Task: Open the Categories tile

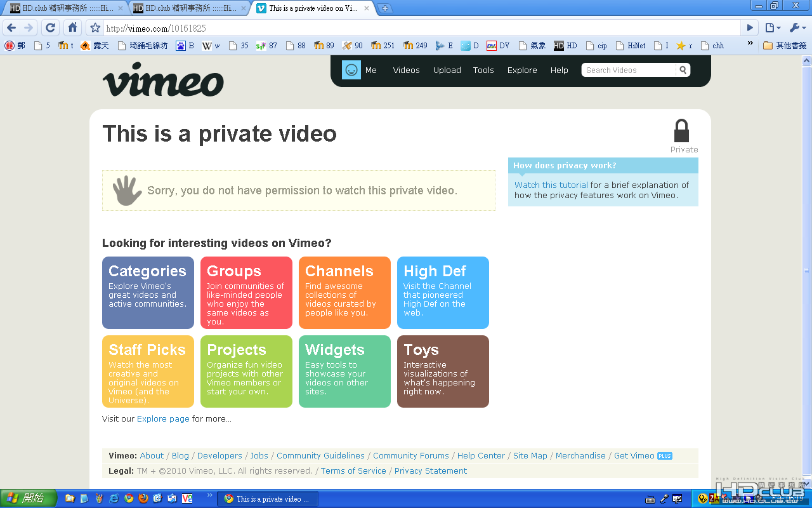Action: [x=148, y=293]
